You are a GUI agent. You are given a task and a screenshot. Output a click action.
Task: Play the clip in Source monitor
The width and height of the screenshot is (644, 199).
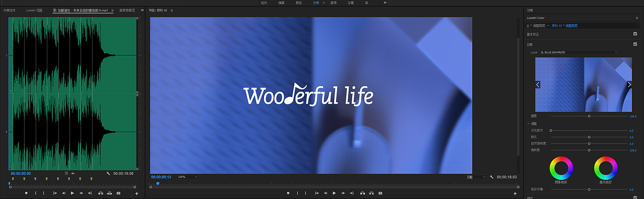coord(72,193)
